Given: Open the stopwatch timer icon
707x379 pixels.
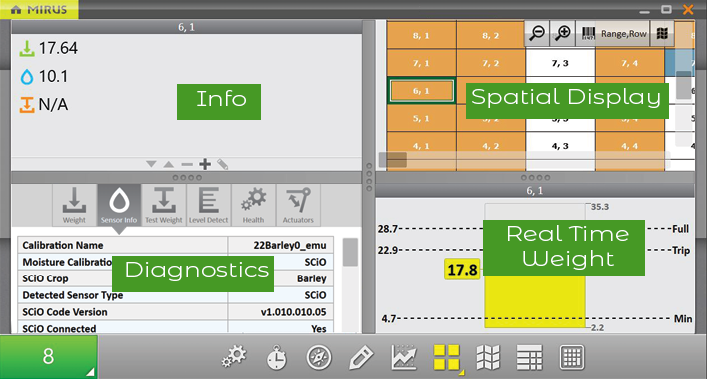Looking at the screenshot, I should point(276,357).
